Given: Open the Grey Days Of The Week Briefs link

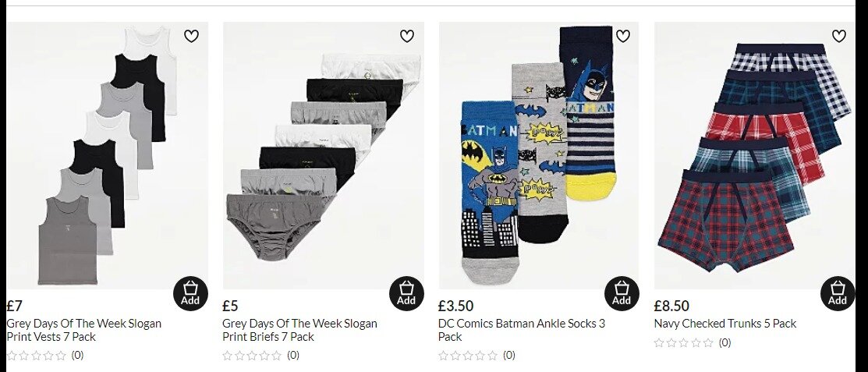Looking at the screenshot, I should 299,330.
